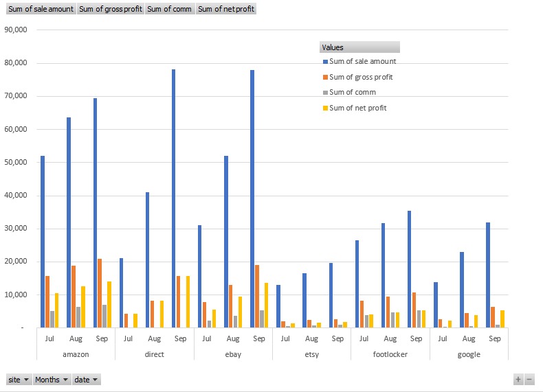Select amazon Sep orange gross profit bar
The width and height of the screenshot is (543, 392).
tap(100, 293)
